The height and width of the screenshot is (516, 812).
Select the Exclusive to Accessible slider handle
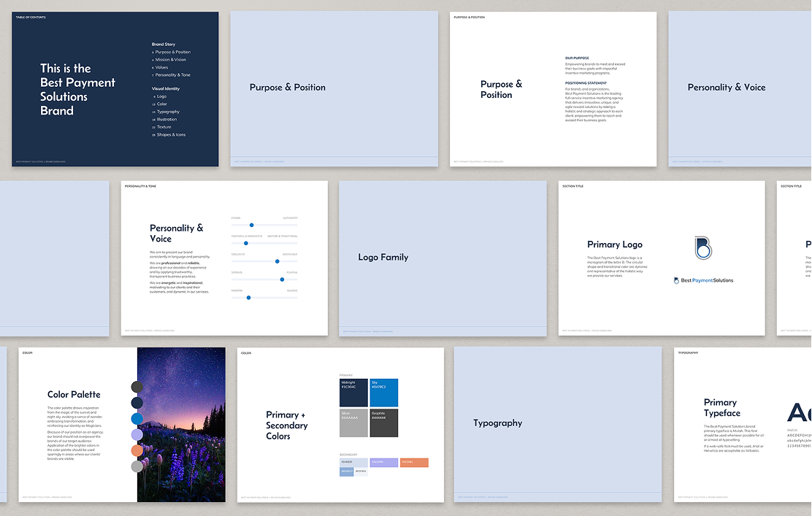click(277, 261)
